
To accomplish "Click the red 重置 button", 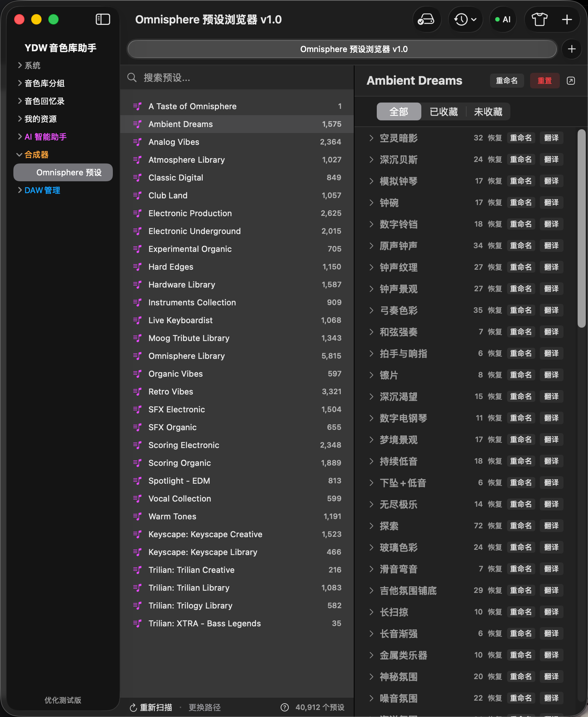I will click(545, 81).
